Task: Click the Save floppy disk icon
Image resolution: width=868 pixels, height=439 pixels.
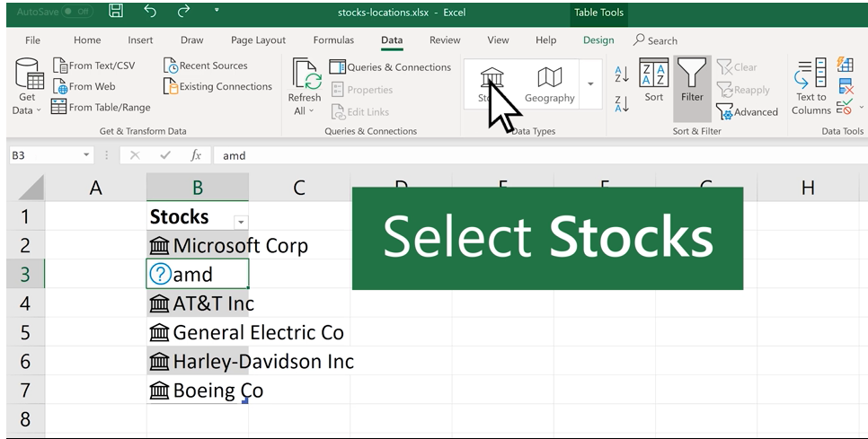Action: tap(116, 11)
